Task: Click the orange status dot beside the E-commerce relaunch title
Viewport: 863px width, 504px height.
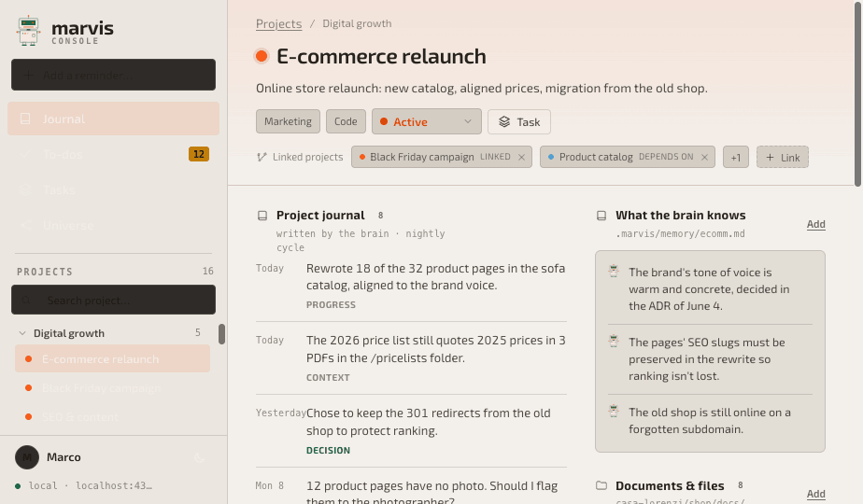Action: 262,56
